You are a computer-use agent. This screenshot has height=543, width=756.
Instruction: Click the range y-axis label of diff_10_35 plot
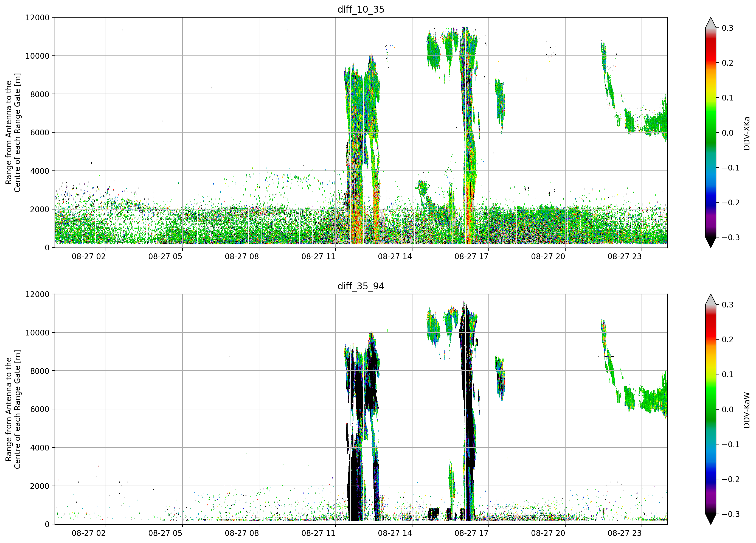[13, 132]
